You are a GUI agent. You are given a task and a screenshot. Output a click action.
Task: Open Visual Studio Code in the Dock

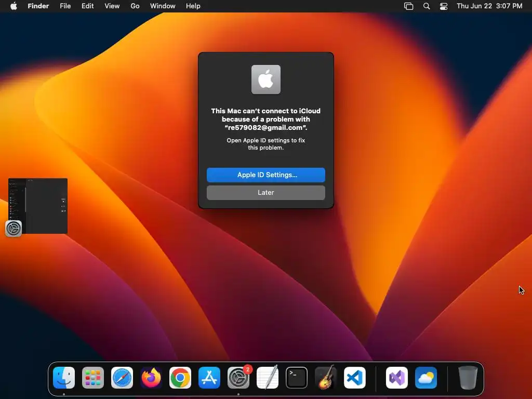pos(355,378)
